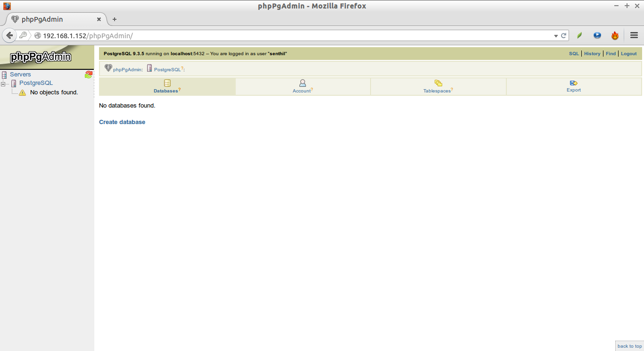This screenshot has width=644, height=351.
Task: Click help question mark next to Account
Action: click(x=312, y=90)
